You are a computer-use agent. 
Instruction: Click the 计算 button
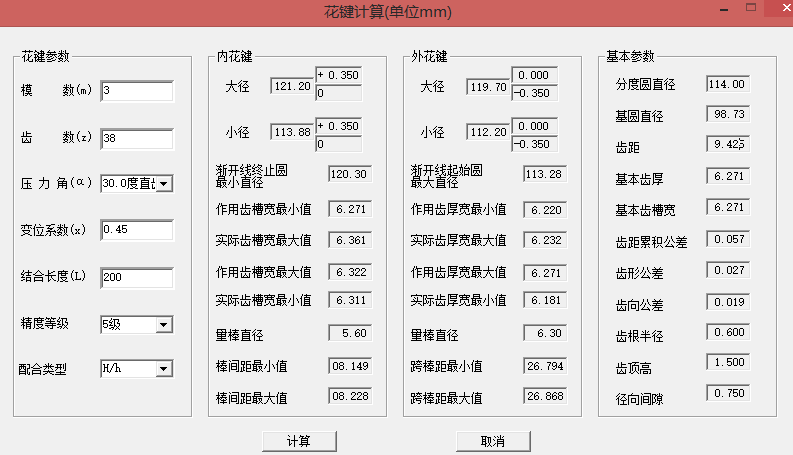(299, 441)
